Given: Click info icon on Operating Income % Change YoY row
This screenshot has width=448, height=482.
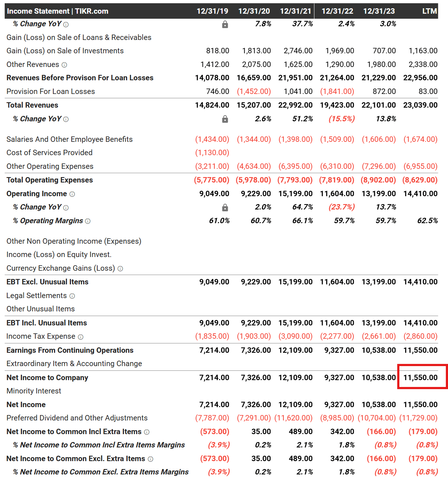Looking at the screenshot, I should click(66, 207).
